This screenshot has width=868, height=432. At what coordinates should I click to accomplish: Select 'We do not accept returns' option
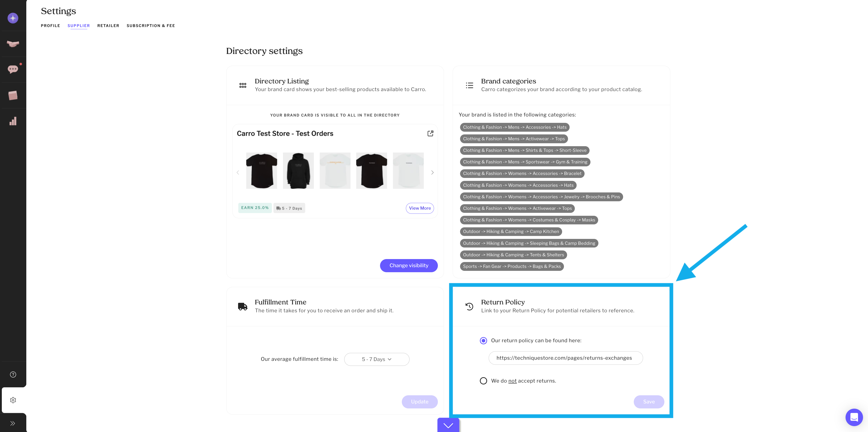coord(483,381)
